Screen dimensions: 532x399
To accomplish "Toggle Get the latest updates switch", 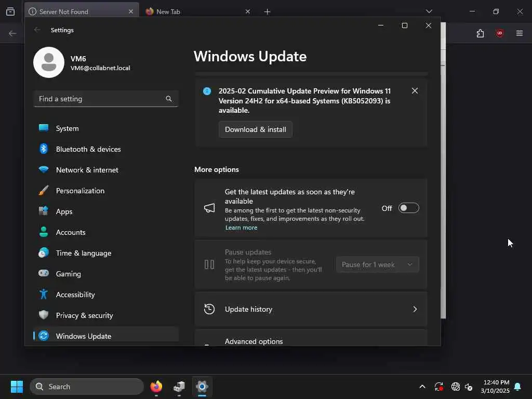I will [x=408, y=208].
